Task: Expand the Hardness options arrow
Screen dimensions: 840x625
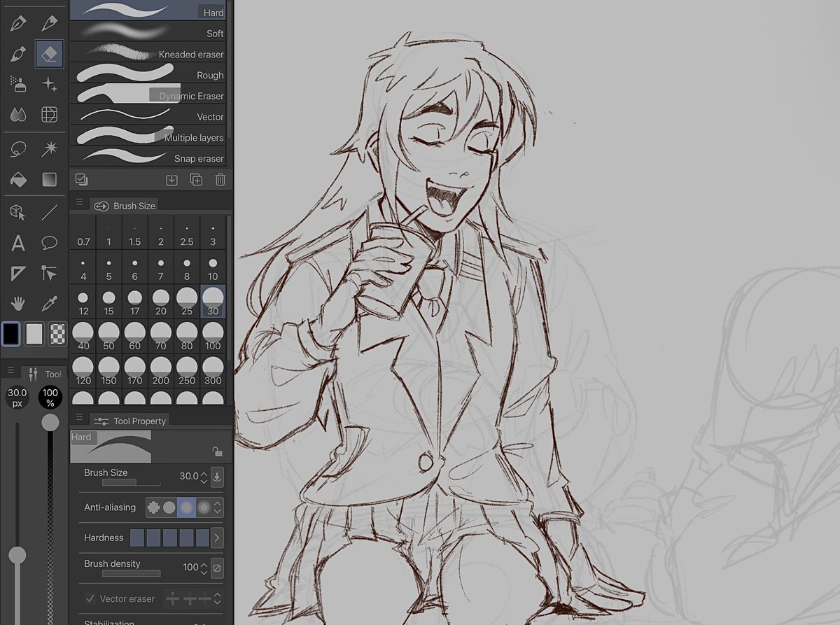Action: point(217,538)
